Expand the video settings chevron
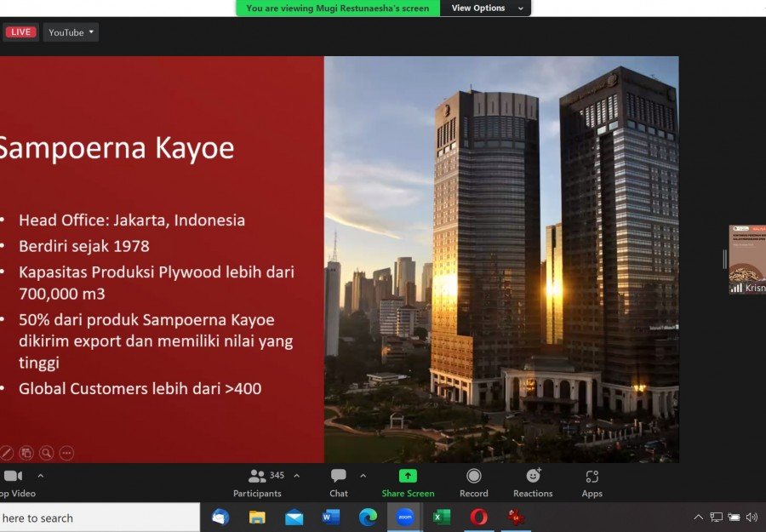 coord(41,475)
